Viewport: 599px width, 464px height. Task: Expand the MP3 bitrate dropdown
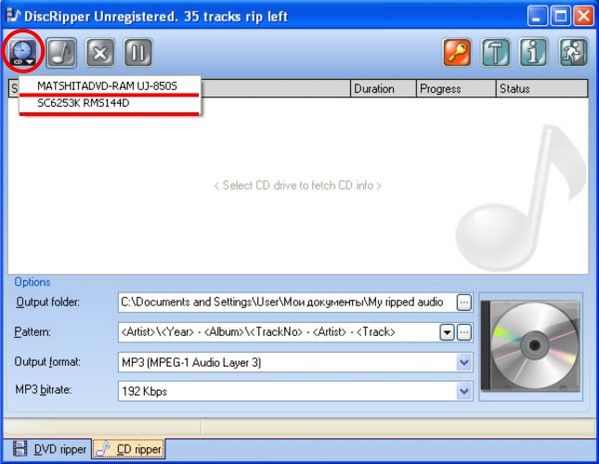pos(464,391)
